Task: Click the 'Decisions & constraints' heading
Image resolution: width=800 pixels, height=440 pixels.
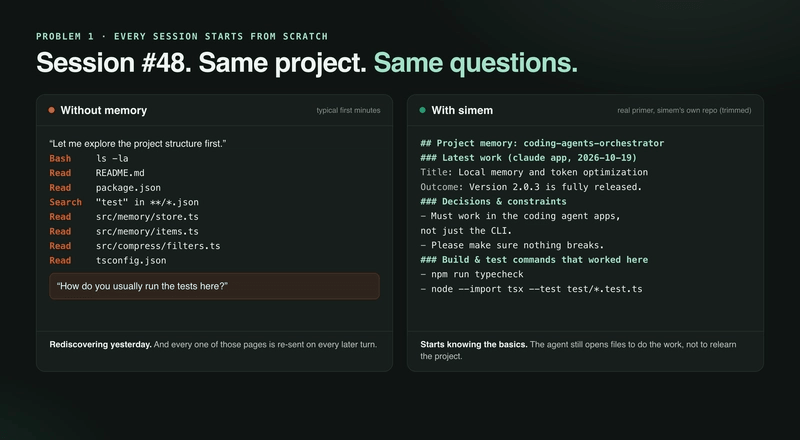Action: click(493, 202)
